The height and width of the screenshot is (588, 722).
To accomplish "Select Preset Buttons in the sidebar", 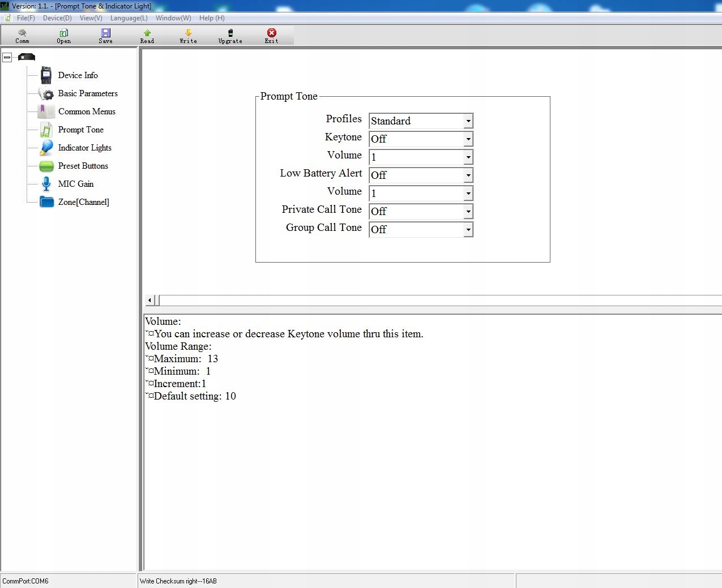I will [83, 166].
